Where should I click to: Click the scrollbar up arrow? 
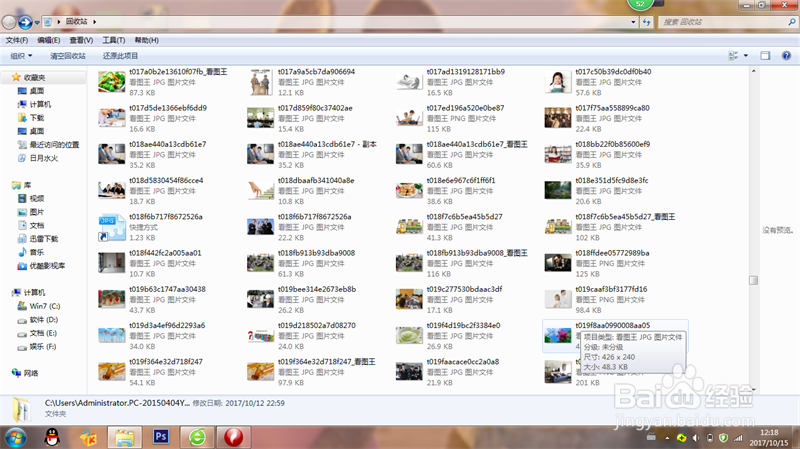click(753, 71)
